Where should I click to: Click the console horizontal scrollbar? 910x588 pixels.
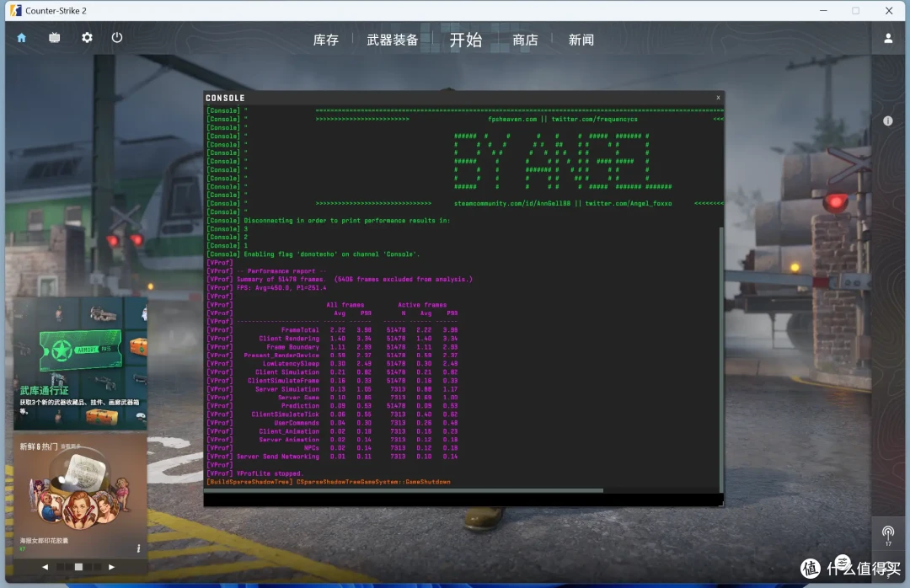pos(404,491)
